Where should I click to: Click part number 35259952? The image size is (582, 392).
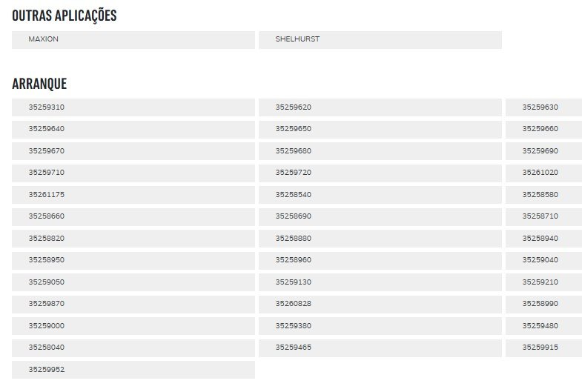point(133,370)
